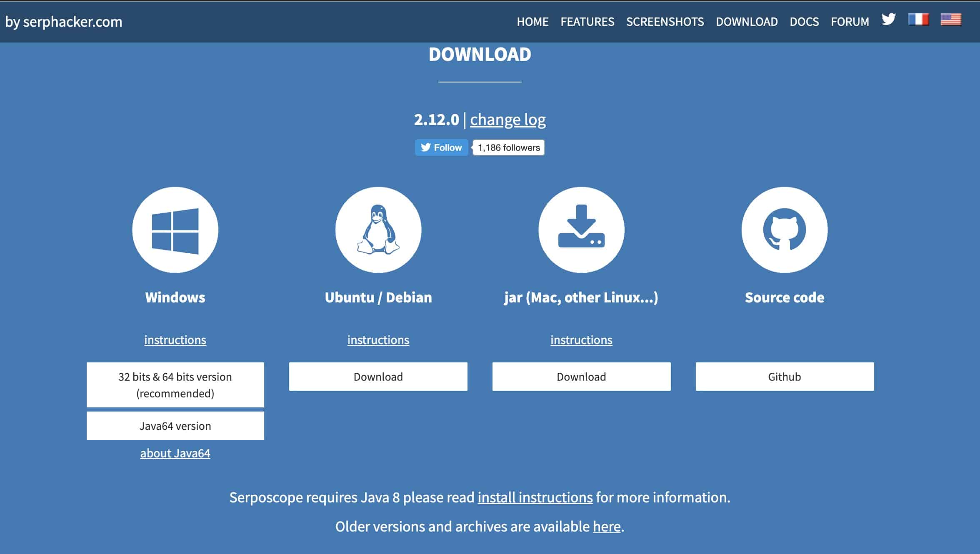Open DOCS in the navigation bar

click(804, 22)
